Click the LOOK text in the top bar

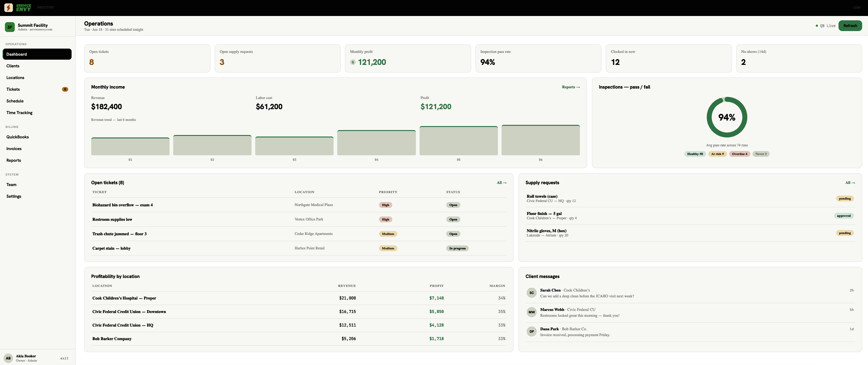(857, 7)
